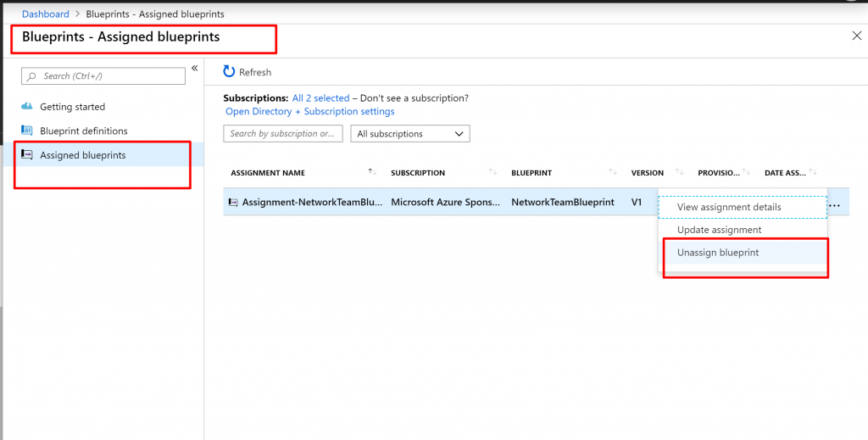Open the Dashboard breadcrumb link
868x440 pixels.
45,14
